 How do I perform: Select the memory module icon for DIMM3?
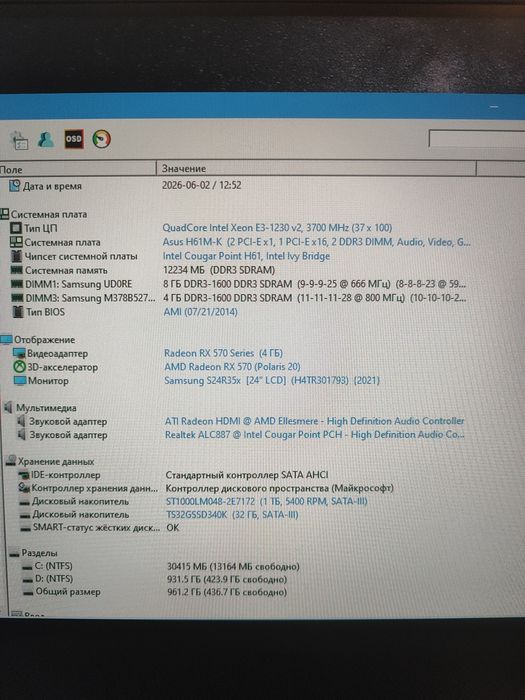pos(17,298)
